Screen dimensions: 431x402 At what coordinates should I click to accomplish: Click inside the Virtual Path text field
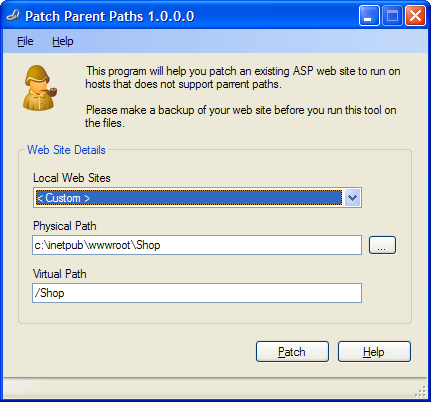[197, 293]
